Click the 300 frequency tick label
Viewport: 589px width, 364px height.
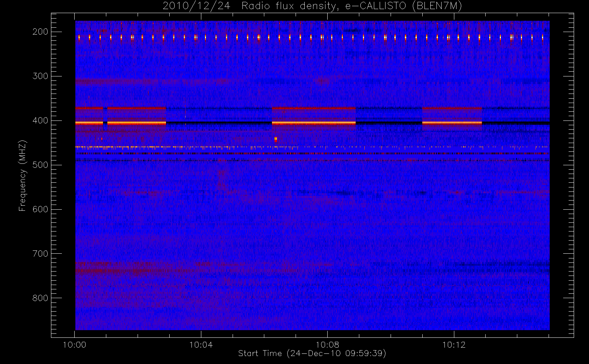[40, 76]
